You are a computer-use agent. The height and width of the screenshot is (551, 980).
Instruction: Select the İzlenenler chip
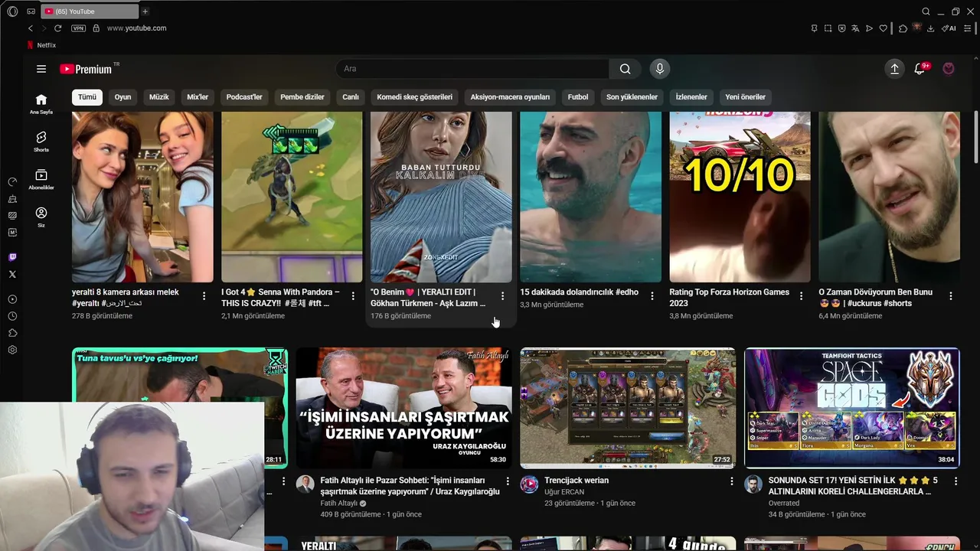pos(691,97)
